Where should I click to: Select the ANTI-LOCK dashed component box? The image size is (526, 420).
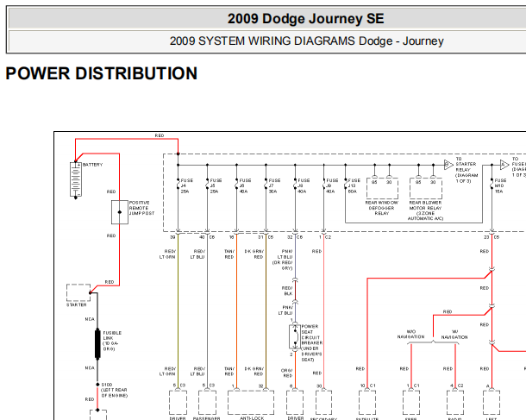(251, 402)
